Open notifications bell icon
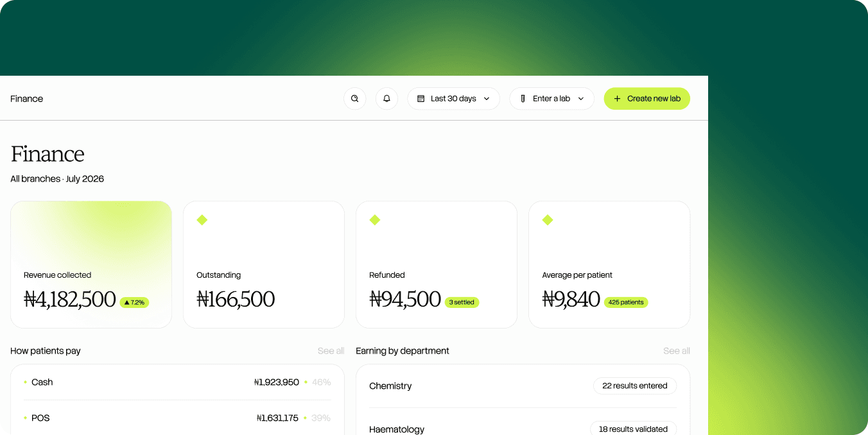Image resolution: width=868 pixels, height=435 pixels. coord(386,99)
